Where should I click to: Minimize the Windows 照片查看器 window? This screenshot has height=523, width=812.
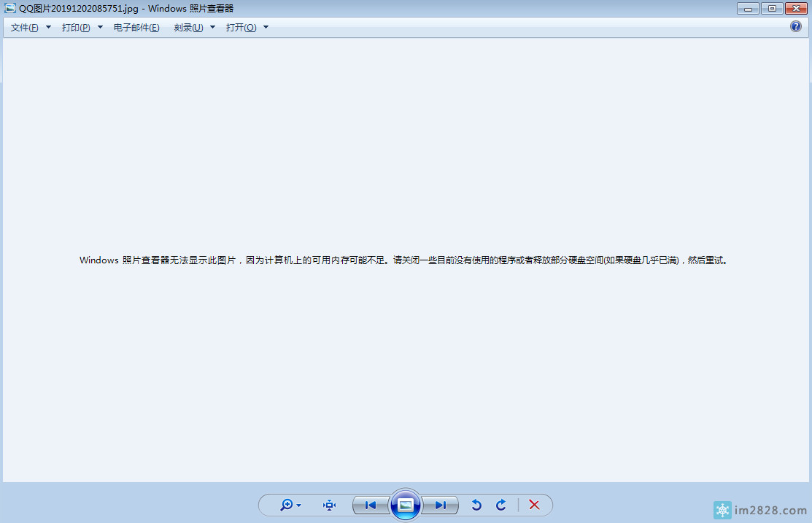[748, 8]
